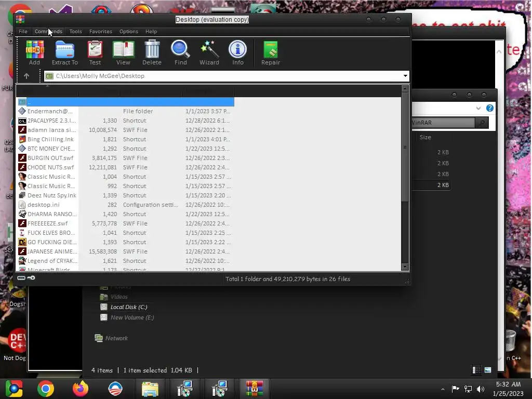Click the View file toolbar icon
This screenshot has width=532, height=399.
pyautogui.click(x=123, y=52)
